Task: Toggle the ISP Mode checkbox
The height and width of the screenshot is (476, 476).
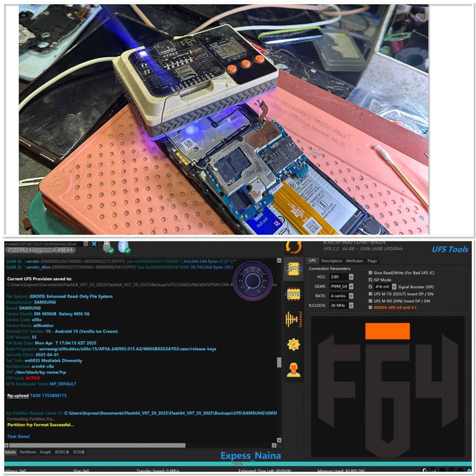Action: click(370, 280)
